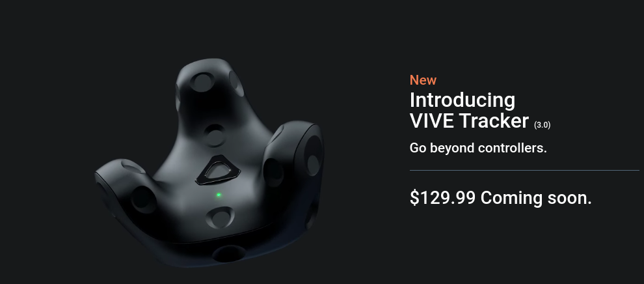The height and width of the screenshot is (284, 644).
Task: Click the "Coming soon." text
Action: pyautogui.click(x=536, y=198)
